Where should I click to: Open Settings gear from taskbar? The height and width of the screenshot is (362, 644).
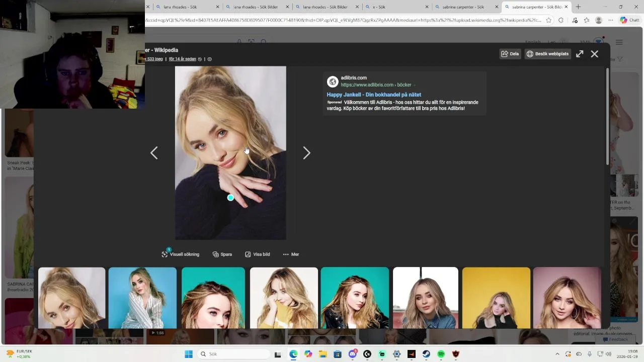pyautogui.click(x=396, y=354)
